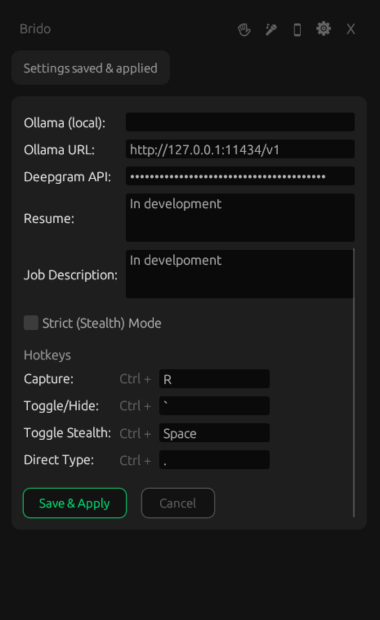Click the 'Job Description:' label

71,275
